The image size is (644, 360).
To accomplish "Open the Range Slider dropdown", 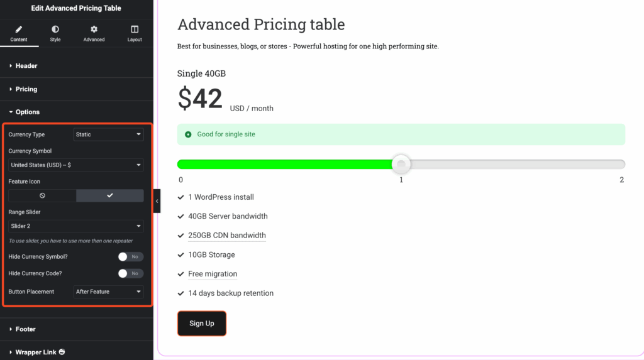I will pos(75,226).
